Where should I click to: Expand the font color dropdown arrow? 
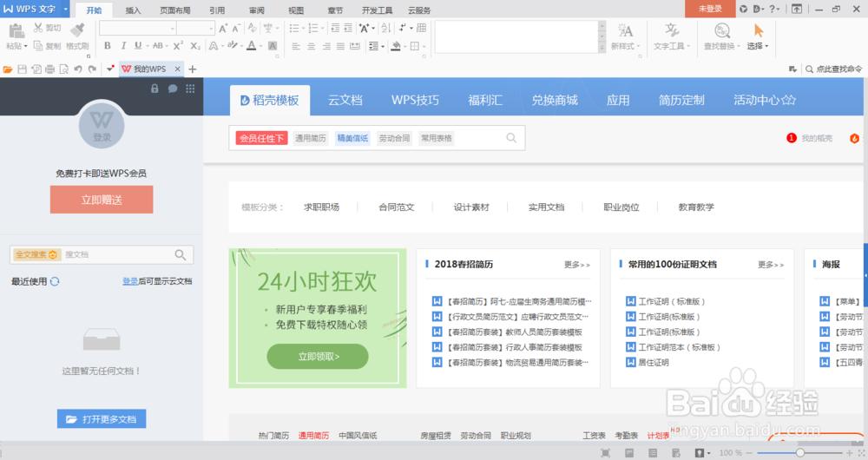click(260, 47)
